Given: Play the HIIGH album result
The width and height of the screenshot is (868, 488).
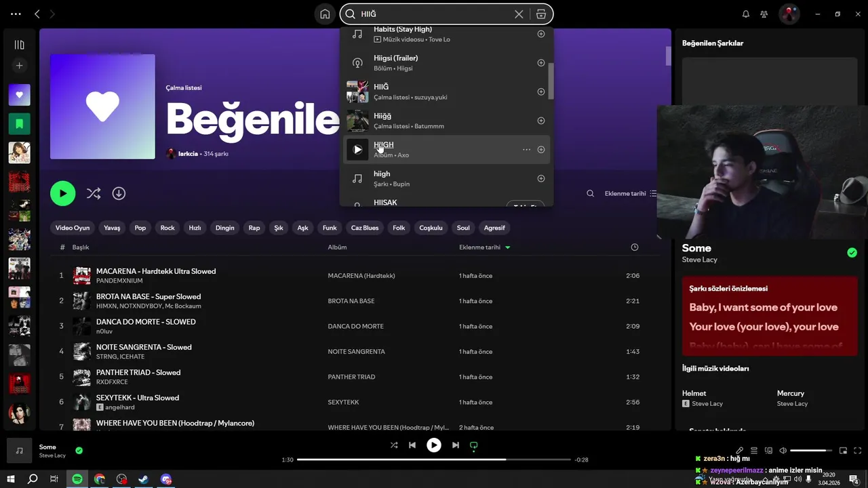Looking at the screenshot, I should pyautogui.click(x=357, y=150).
